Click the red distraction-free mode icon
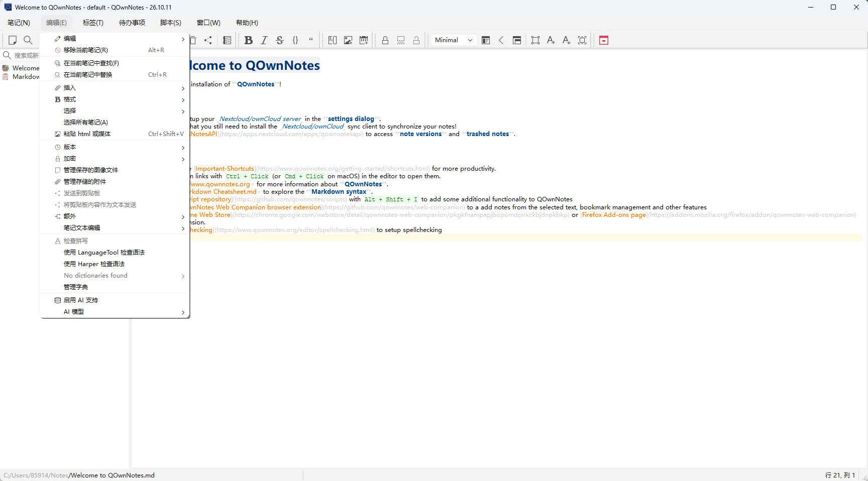The width and height of the screenshot is (868, 481). click(604, 40)
